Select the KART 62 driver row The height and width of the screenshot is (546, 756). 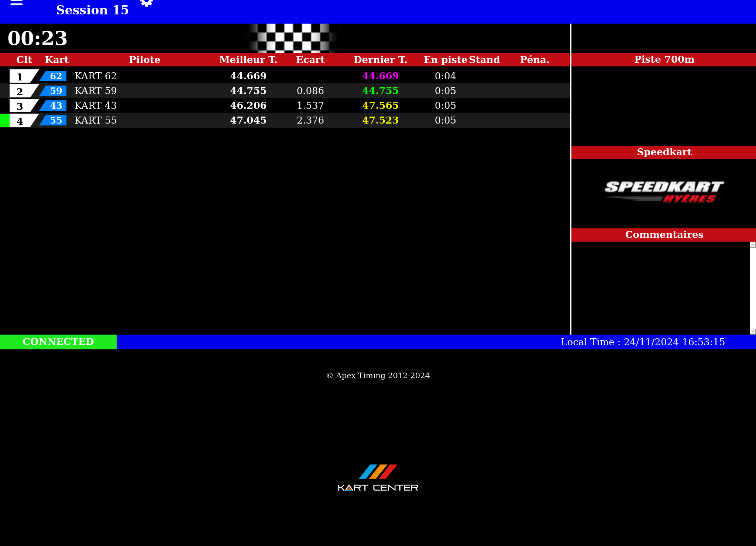click(x=96, y=76)
